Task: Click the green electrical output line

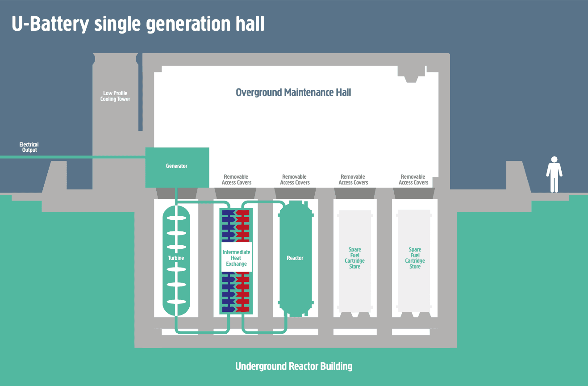Action: pos(73,157)
